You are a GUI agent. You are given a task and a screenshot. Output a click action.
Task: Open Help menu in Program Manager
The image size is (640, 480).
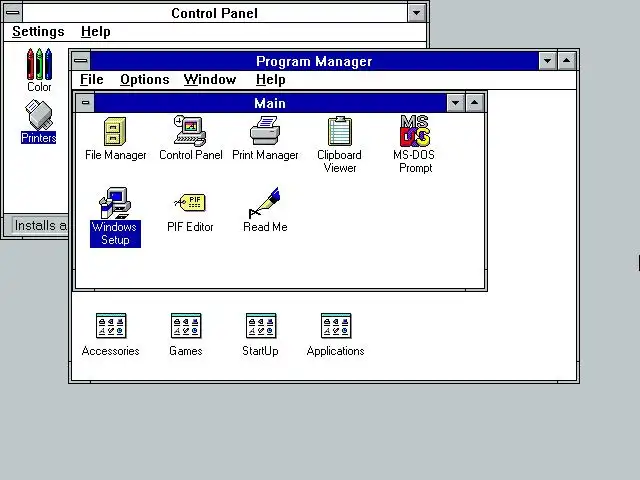[270, 80]
